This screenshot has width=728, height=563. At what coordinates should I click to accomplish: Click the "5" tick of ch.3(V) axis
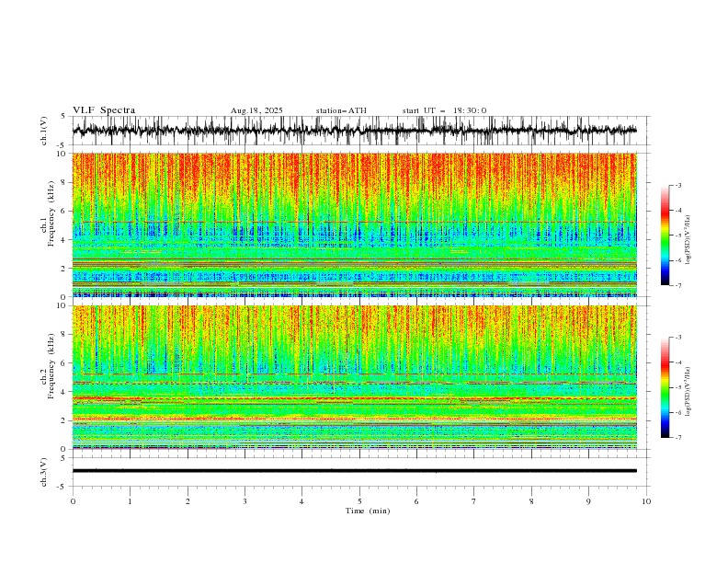(x=64, y=458)
